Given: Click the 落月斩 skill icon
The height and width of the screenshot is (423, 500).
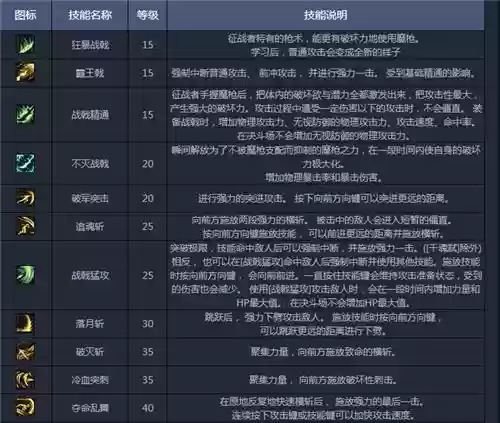Looking at the screenshot, I should 26,323.
